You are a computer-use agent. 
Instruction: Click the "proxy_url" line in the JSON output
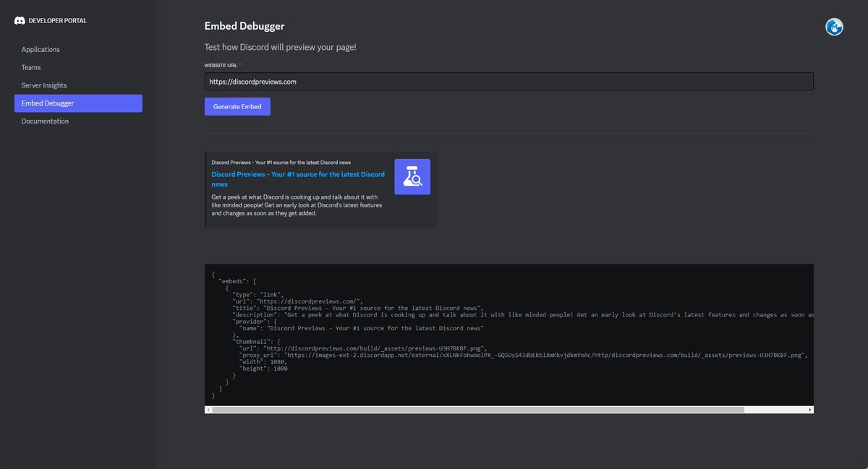523,356
